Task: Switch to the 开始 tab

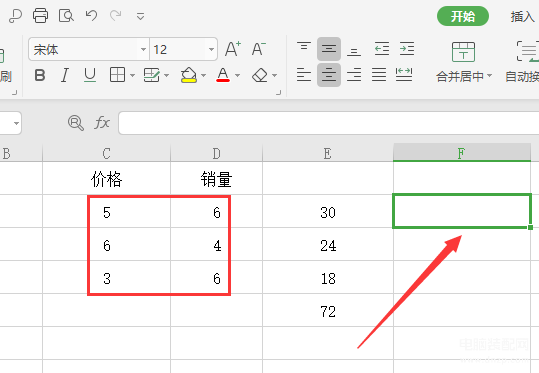Action: click(463, 16)
